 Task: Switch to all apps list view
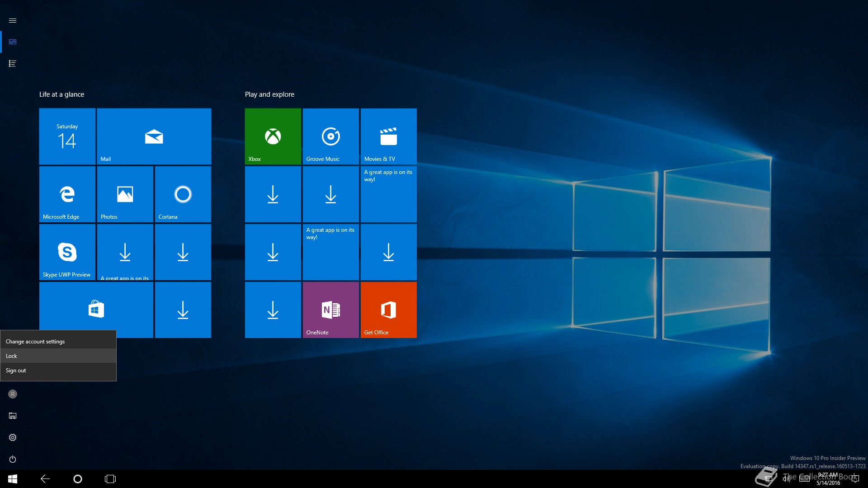pyautogui.click(x=13, y=64)
